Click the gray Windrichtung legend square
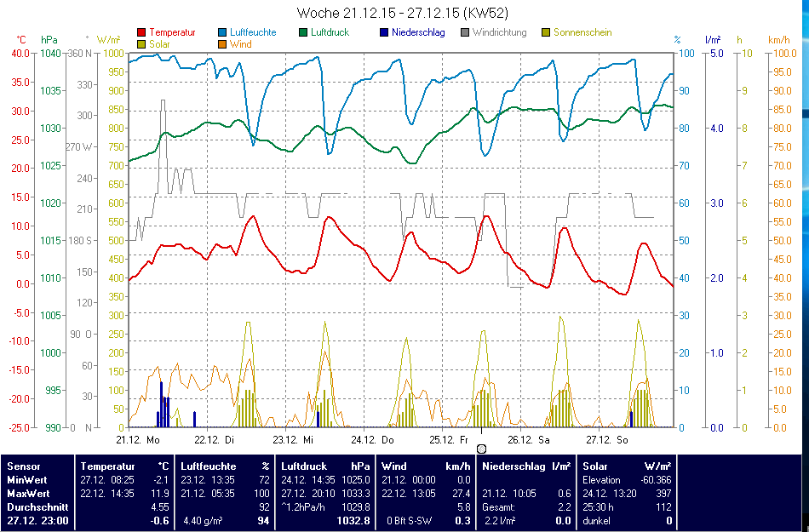Screen dimensions: 809x532 click(x=466, y=33)
